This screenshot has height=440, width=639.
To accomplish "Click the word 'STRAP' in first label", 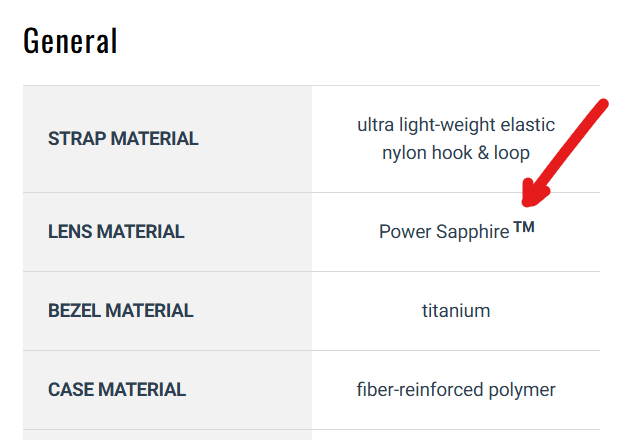I will pyautogui.click(x=74, y=139).
